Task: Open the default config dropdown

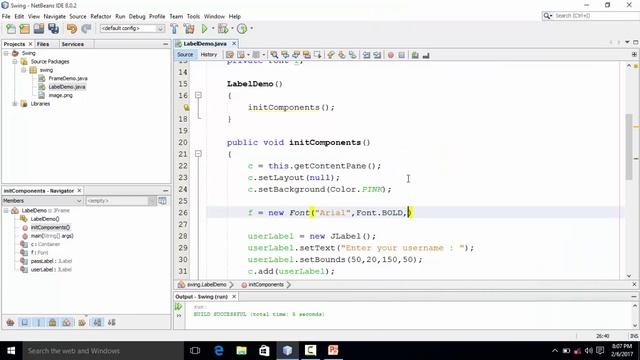Action: click(160, 29)
